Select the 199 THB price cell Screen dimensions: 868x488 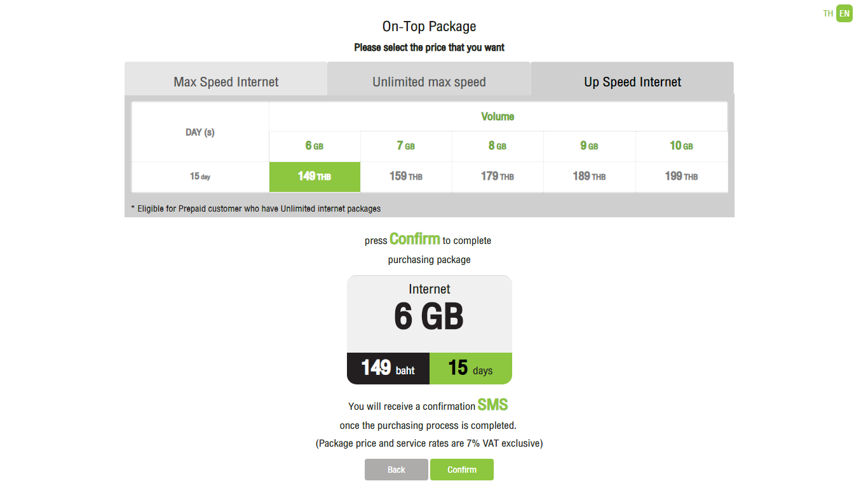coord(682,177)
